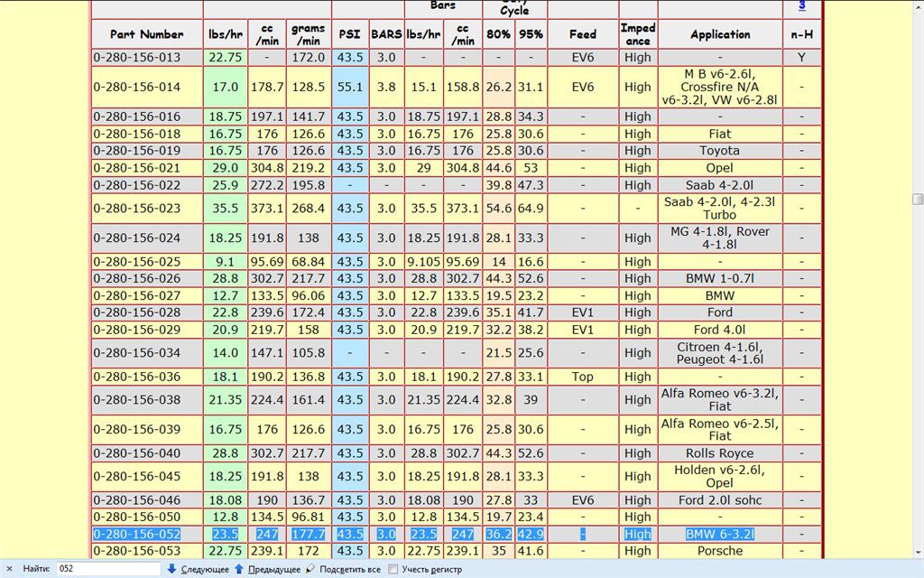Viewport: 924px width, 578px height.
Task: Click the Feed column header
Action: pos(583,34)
